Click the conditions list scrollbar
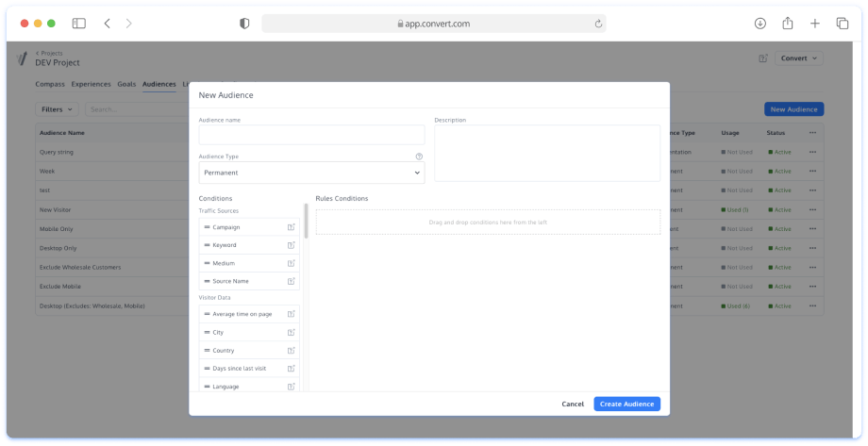Screen dimensions: 868x446 [x=306, y=222]
